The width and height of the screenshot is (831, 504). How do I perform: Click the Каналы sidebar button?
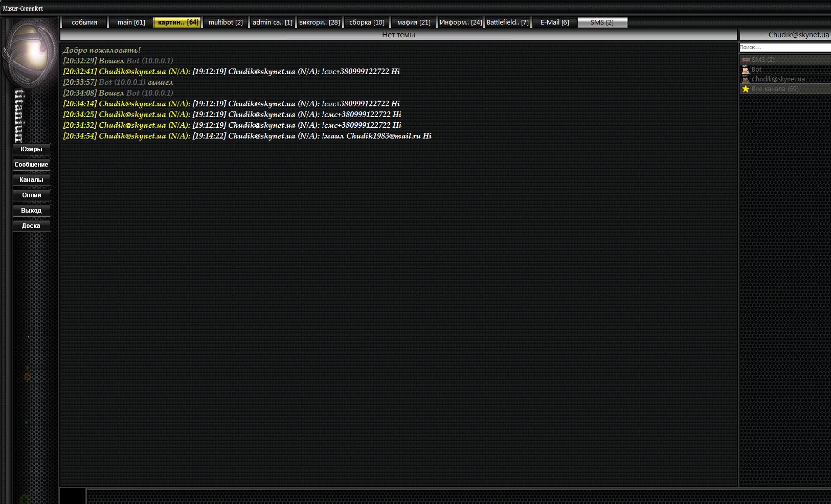pos(31,180)
